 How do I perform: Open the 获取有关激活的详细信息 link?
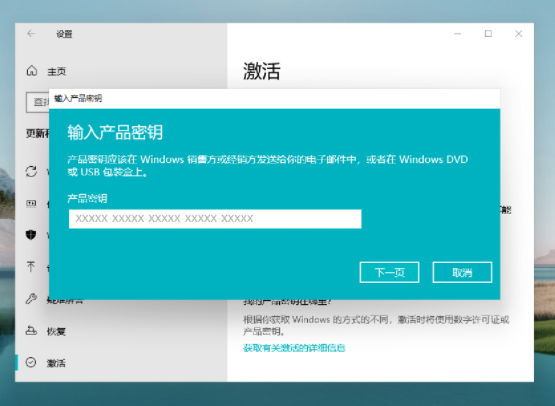tap(294, 348)
